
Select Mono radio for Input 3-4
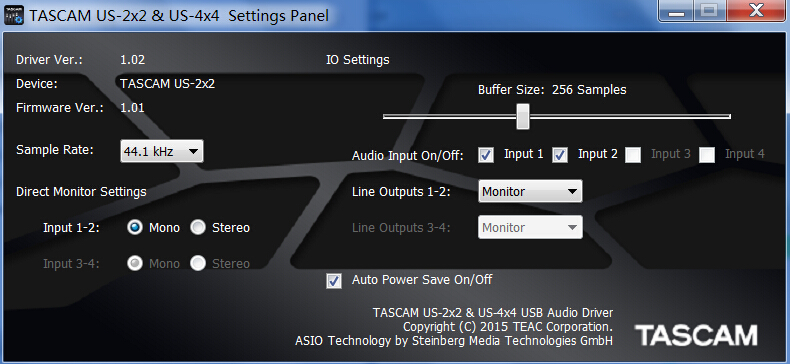tap(135, 263)
